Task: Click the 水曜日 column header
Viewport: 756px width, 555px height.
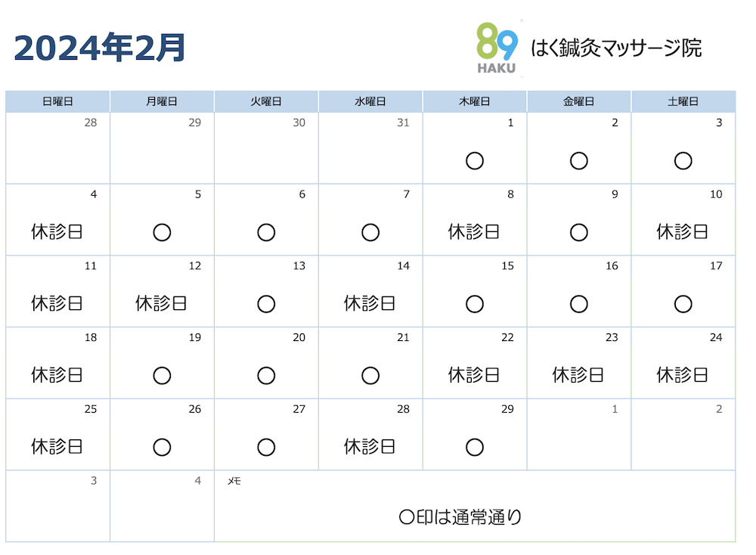Action: 370,101
